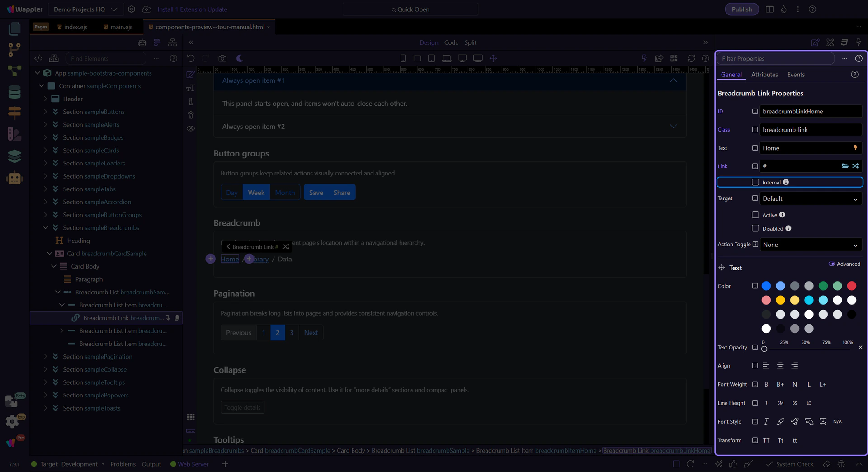The width and height of the screenshot is (868, 472).
Task: Open the Git branch sidebar icon
Action: pos(14,50)
